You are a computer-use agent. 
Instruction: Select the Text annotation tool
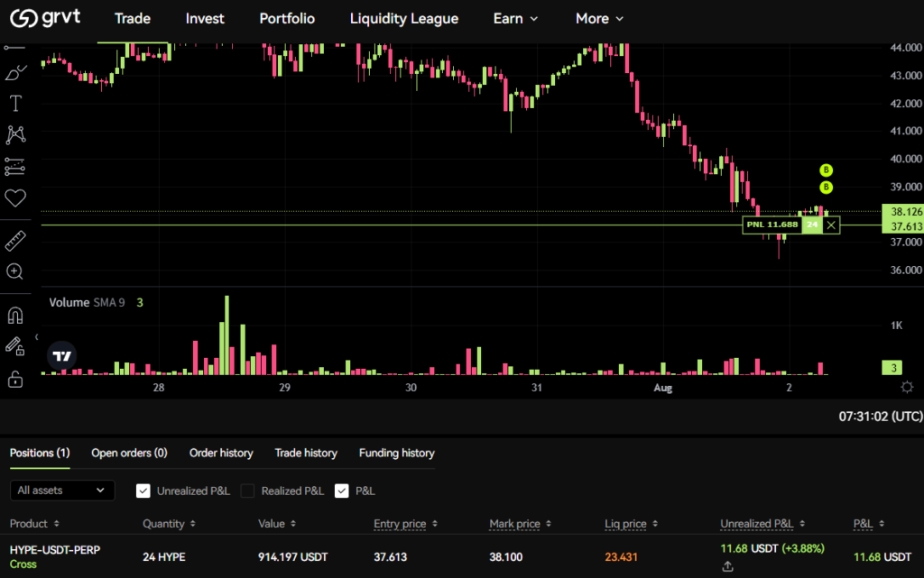tap(15, 104)
